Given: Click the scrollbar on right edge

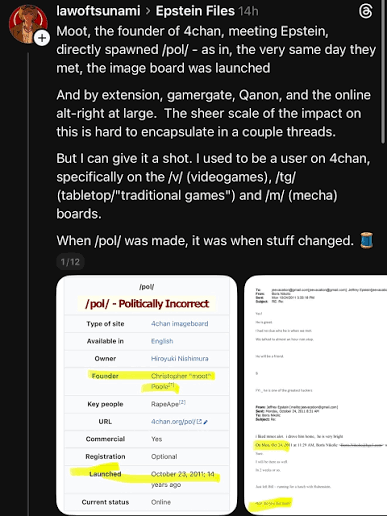Looking at the screenshot, I should coord(383,72).
